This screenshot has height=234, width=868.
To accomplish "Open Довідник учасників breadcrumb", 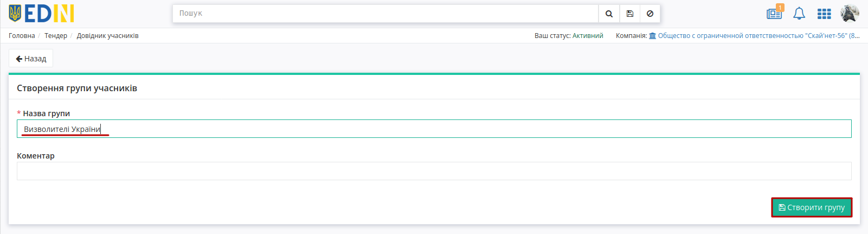I will (x=107, y=36).
